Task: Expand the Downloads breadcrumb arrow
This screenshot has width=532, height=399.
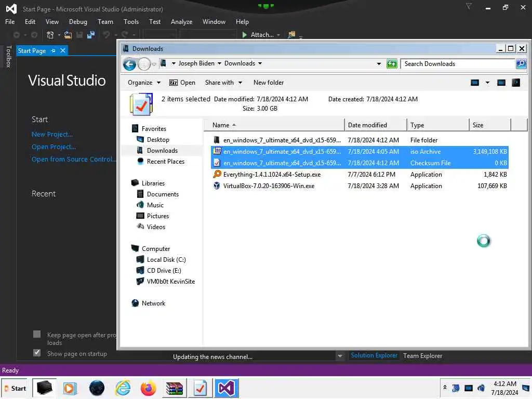Action: pos(260,63)
